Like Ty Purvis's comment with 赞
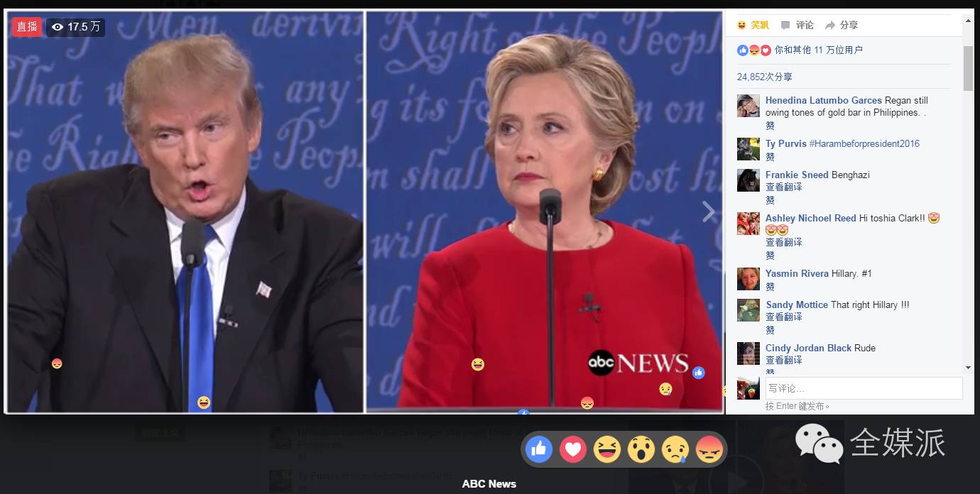980x494 pixels. [770, 157]
